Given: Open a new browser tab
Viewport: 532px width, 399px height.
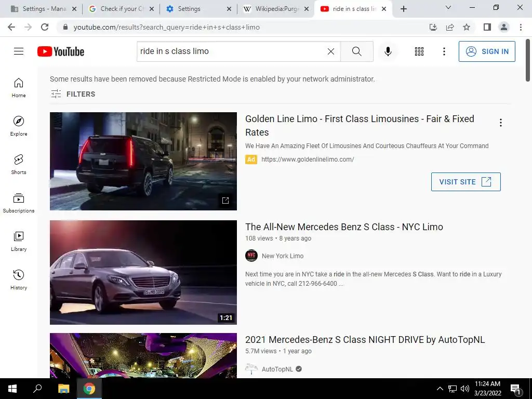Looking at the screenshot, I should pos(403,9).
